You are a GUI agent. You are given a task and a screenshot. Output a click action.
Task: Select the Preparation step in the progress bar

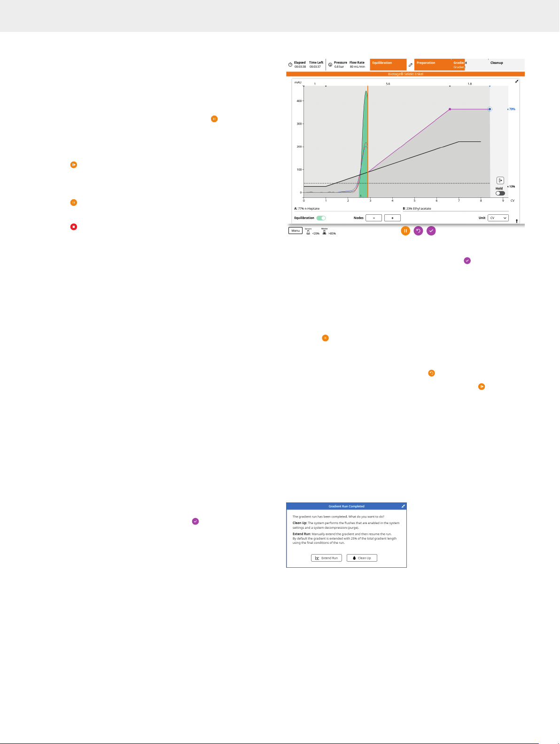[432, 65]
